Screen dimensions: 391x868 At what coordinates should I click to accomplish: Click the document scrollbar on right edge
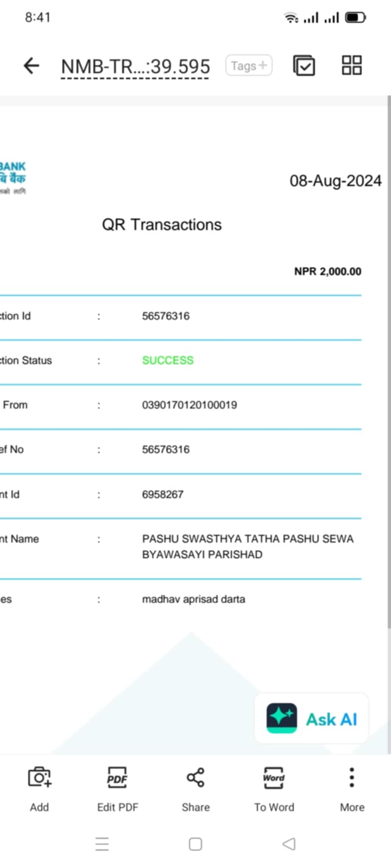(x=389, y=362)
